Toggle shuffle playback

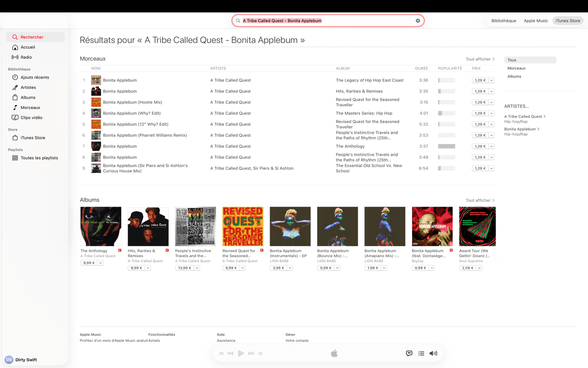(x=221, y=353)
